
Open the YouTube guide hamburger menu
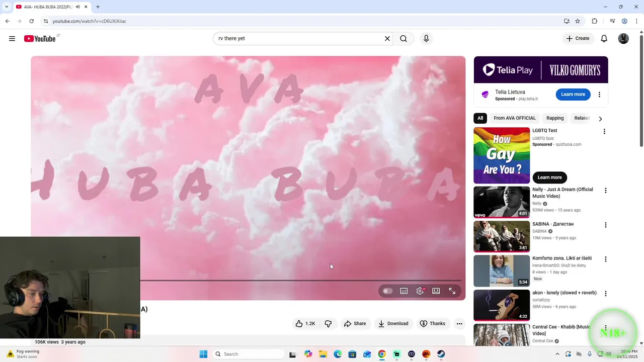point(12,39)
